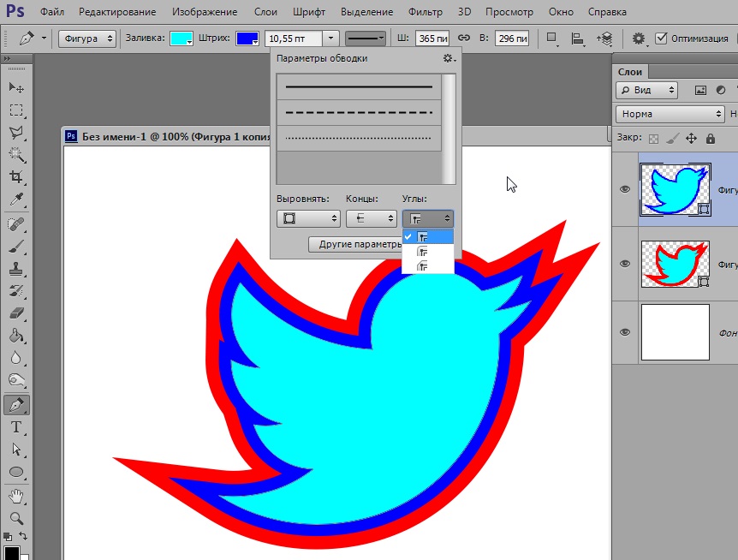This screenshot has height=560, width=738.
Task: Open the Концы caps dropdown
Action: [x=372, y=218]
